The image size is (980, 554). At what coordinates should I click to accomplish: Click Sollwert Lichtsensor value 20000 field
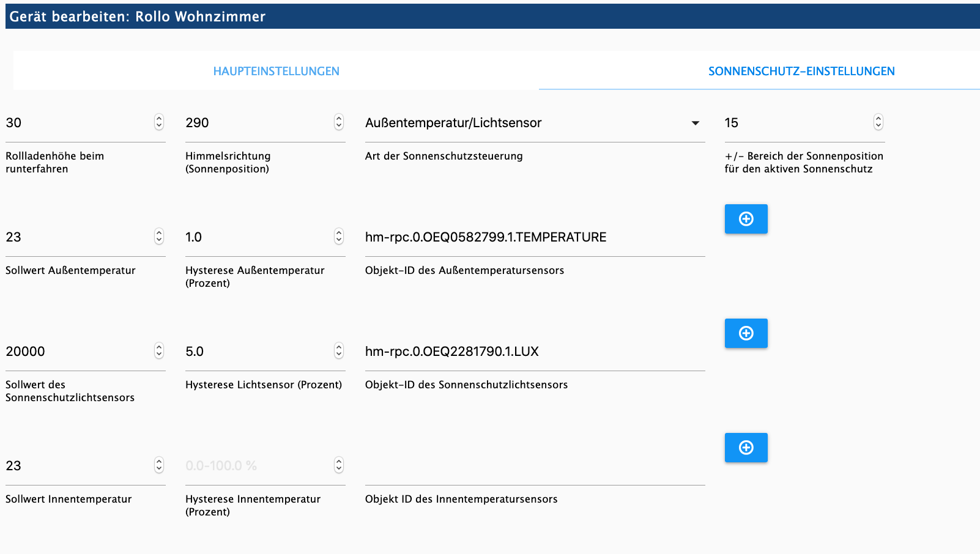77,352
